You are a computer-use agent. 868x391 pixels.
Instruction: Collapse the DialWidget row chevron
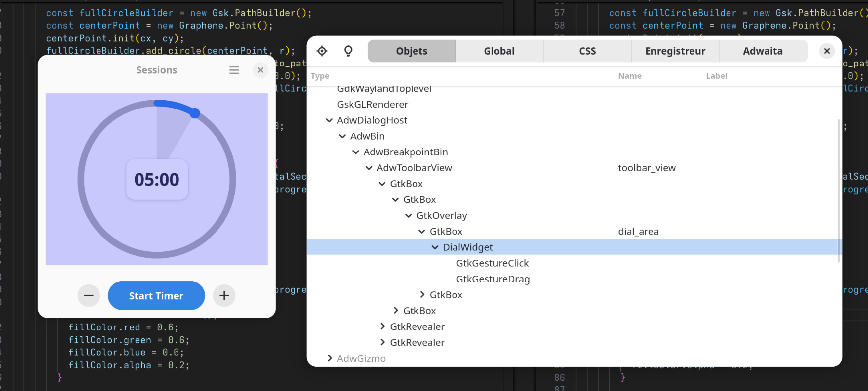coord(435,247)
